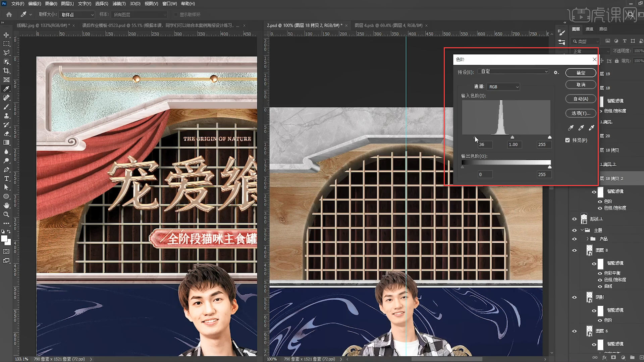Screen dimensions: 644x362
Task: Click the 确定 button in Levels
Action: [x=581, y=73]
